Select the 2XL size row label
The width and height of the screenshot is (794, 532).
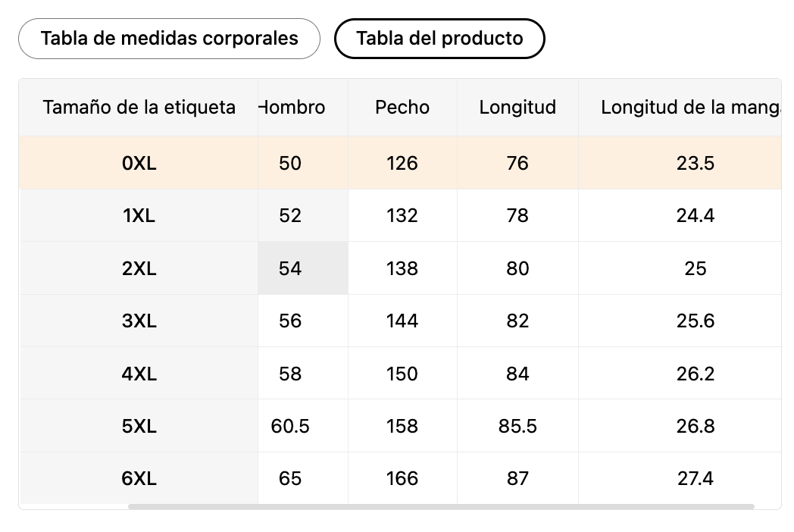point(139,268)
